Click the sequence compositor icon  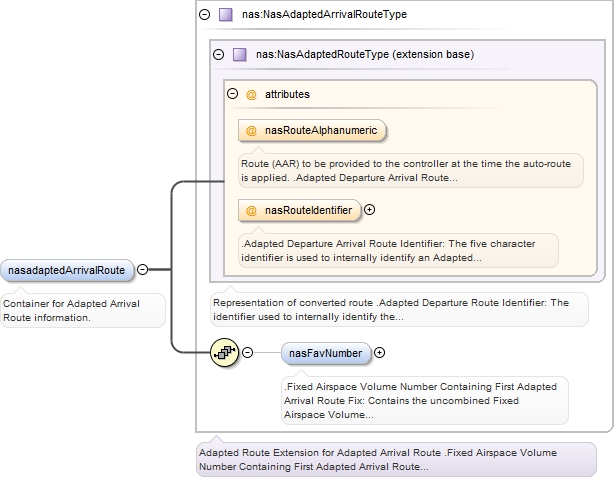[223, 352]
